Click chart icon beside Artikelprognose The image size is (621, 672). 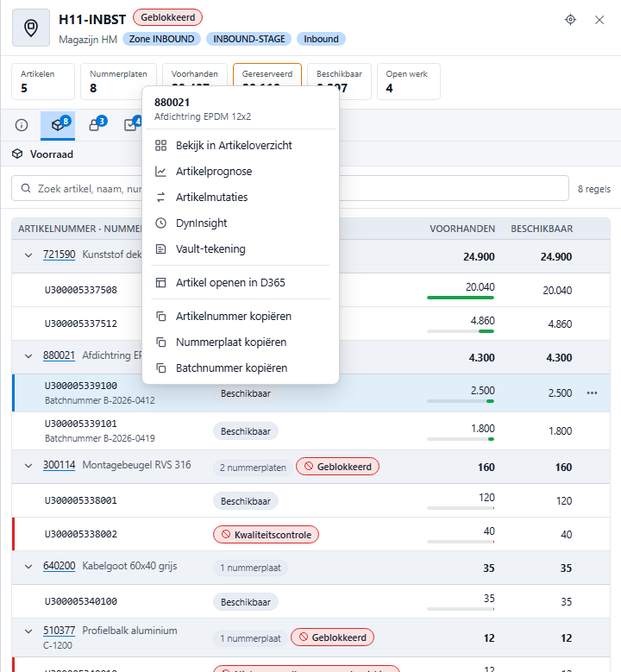tap(160, 172)
